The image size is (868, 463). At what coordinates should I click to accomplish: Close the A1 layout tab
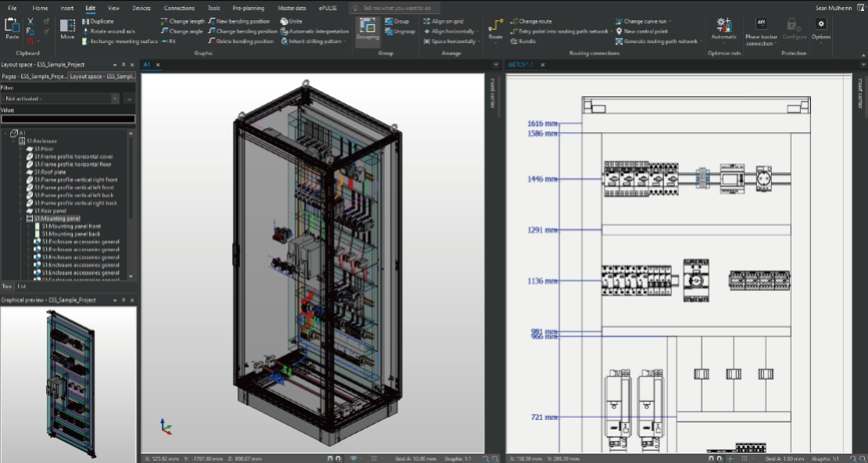point(158,65)
